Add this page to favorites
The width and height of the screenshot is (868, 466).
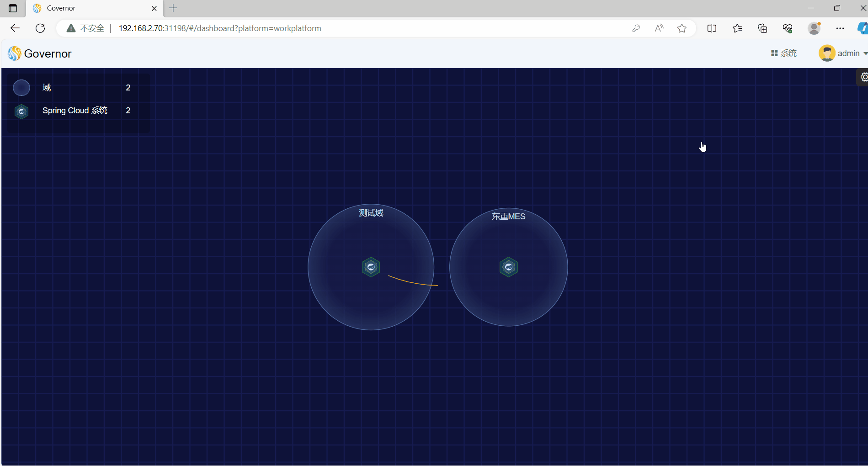(682, 28)
